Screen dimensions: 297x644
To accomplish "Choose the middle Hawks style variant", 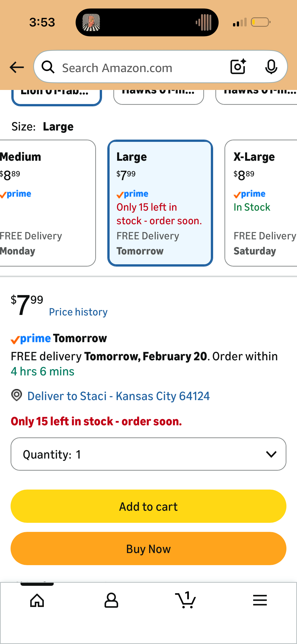I will tap(159, 97).
